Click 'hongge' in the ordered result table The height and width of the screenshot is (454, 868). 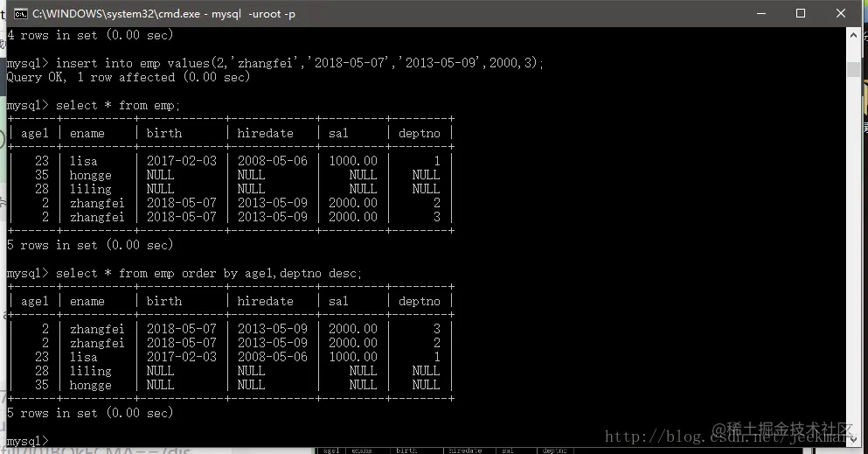click(x=91, y=386)
